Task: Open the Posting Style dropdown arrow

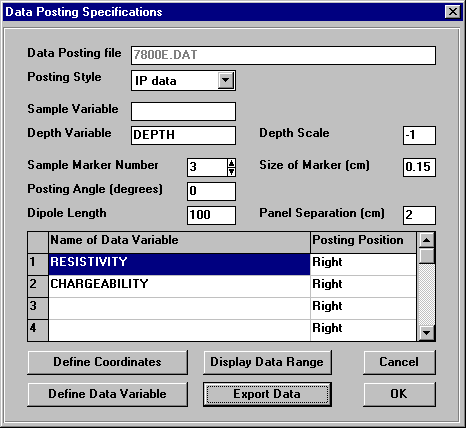Action: (226, 80)
